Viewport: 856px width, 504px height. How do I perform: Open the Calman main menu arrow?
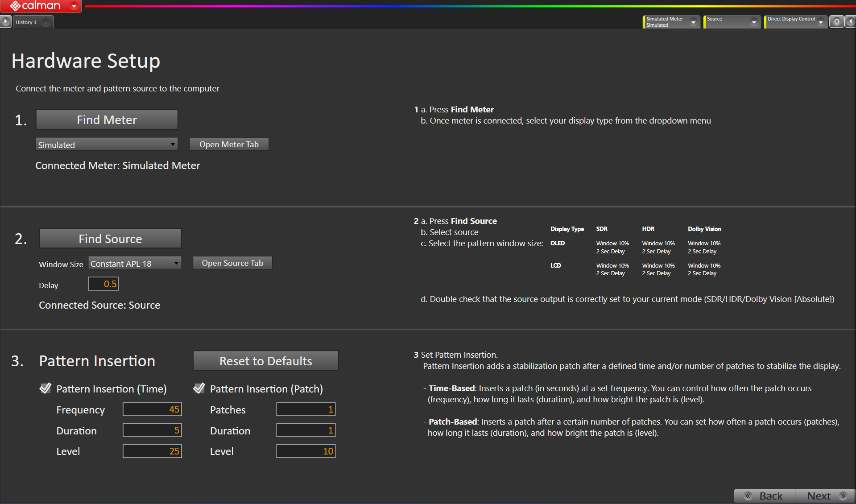74,6
